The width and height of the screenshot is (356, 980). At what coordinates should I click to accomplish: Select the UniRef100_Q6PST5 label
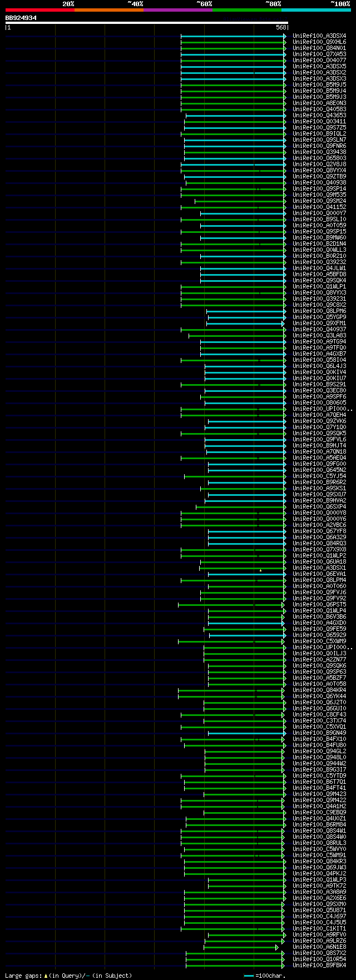tap(319, 605)
